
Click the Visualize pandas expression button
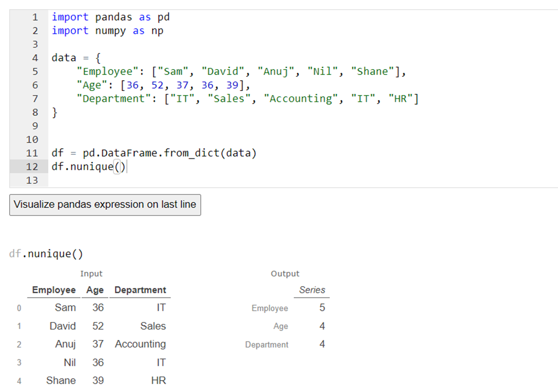(105, 204)
